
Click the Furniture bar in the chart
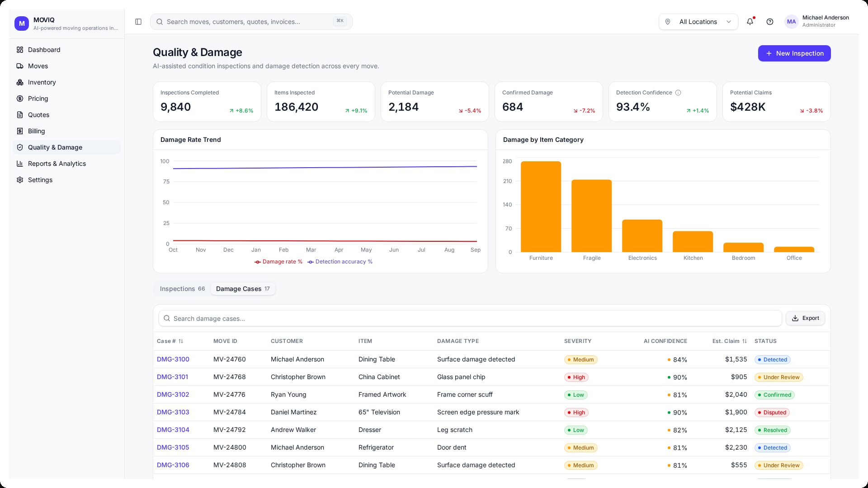541,206
